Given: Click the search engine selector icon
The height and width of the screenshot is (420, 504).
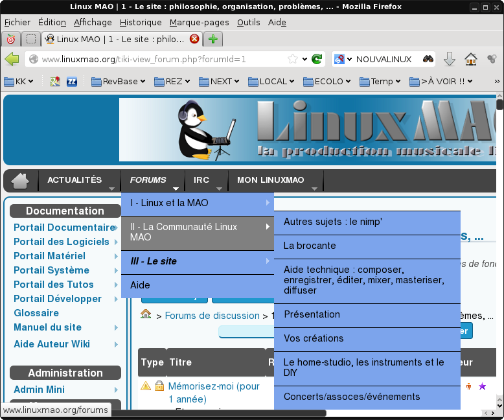Looking at the screenshot, I should point(342,59).
